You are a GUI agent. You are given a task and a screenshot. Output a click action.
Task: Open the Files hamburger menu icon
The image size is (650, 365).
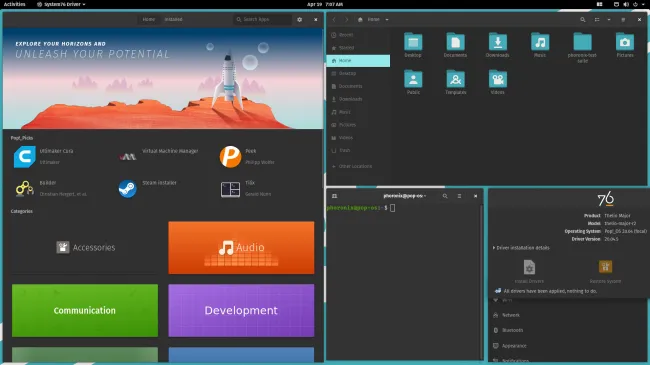pyautogui.click(x=623, y=19)
